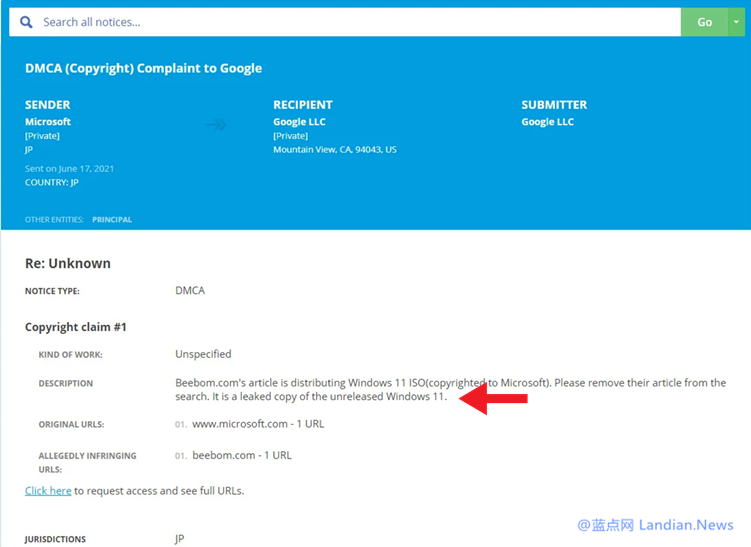This screenshot has height=547, width=751.
Task: Select 'www.microsoft.com - 1 URL' entry
Action: coord(258,424)
